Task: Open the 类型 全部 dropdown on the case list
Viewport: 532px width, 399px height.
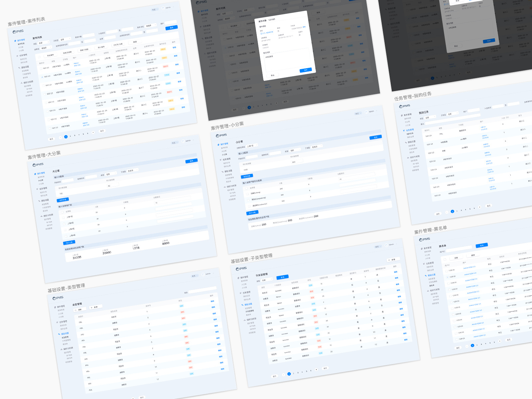Action: pyautogui.click(x=44, y=43)
